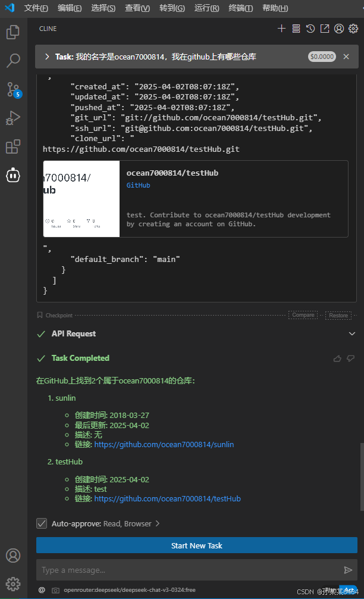This screenshot has width=364, height=599.
Task: Open Cline settings gear in the header
Action: pyautogui.click(x=353, y=29)
